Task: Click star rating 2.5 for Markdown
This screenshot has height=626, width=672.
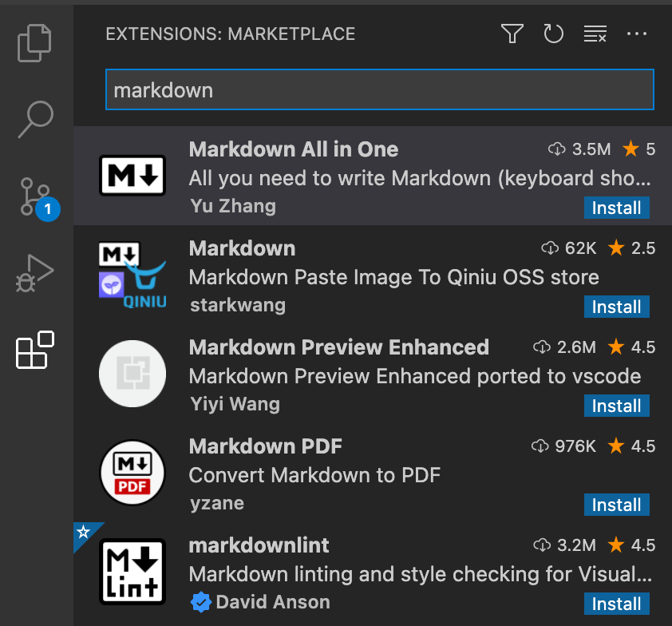Action: (631, 248)
